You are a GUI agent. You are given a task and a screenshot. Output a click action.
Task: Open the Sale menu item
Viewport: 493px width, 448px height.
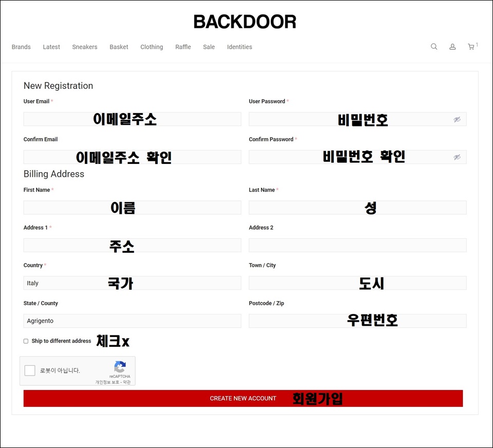209,47
